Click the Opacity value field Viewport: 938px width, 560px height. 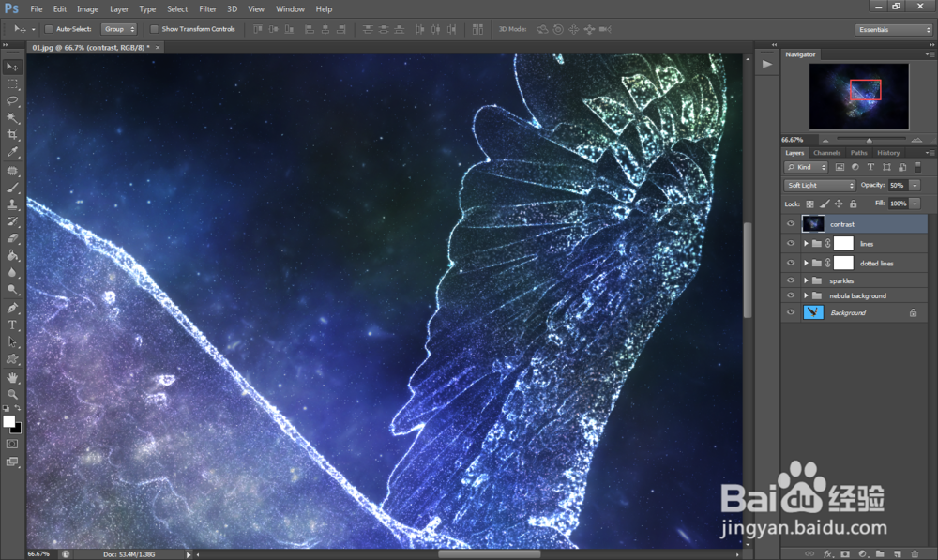click(898, 186)
